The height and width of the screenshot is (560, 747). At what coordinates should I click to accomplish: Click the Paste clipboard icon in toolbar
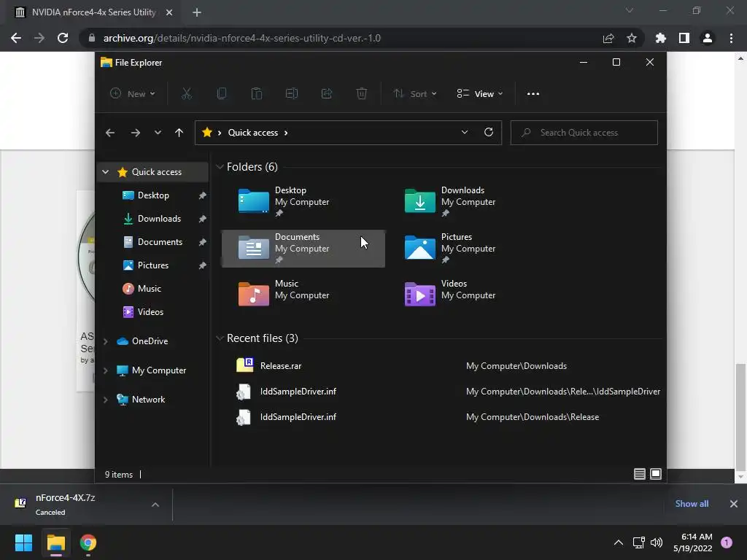(256, 94)
